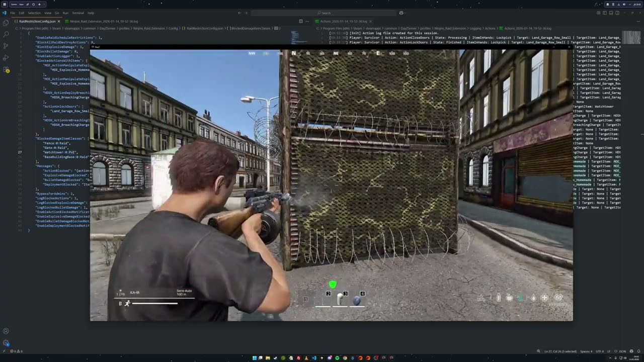Open the View menu

(48, 13)
